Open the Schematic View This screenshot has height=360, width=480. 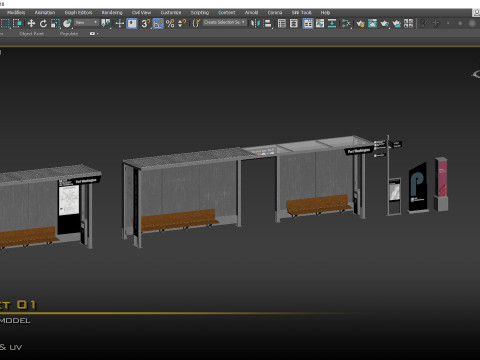click(x=332, y=23)
